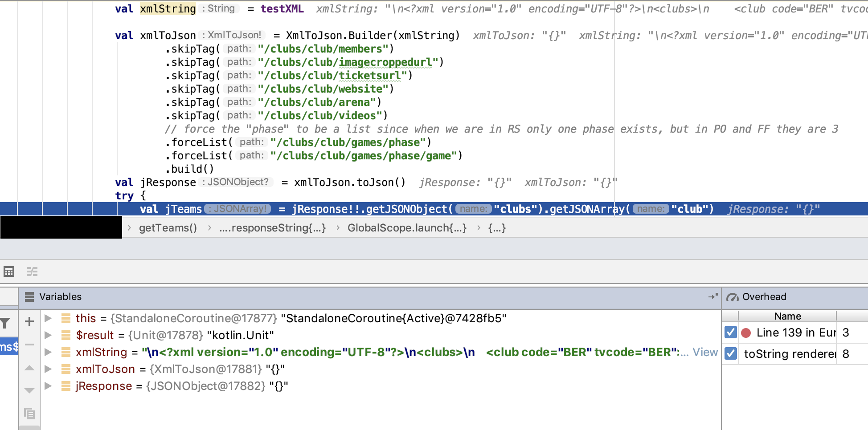The width and height of the screenshot is (868, 430).
Task: Click the duplicate watch icon
Action: click(29, 414)
